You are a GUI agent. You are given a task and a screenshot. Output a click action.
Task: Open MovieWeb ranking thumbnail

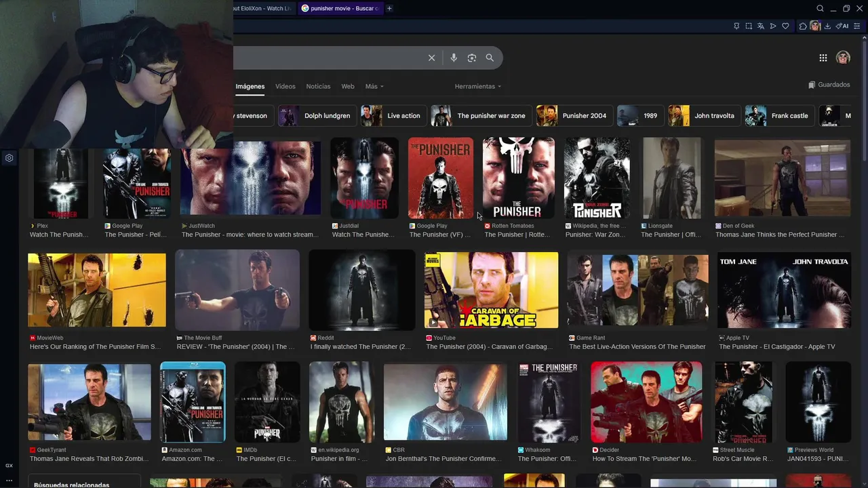(x=97, y=290)
